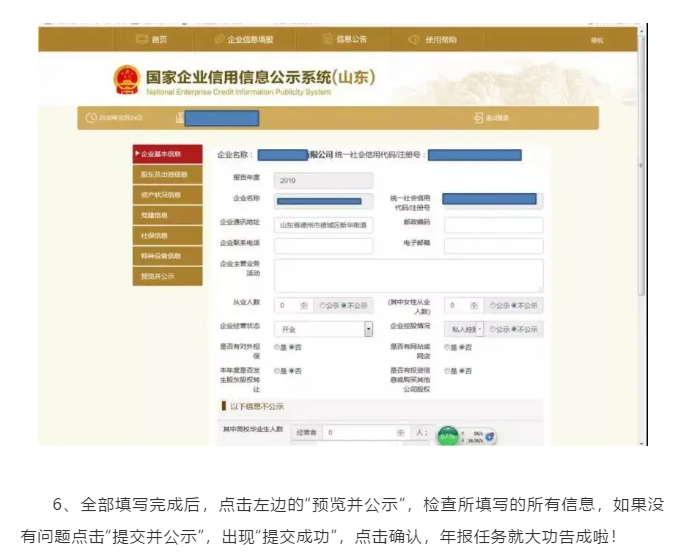Click the green floating accelerator ball
The width and height of the screenshot is (683, 555).
448,436
